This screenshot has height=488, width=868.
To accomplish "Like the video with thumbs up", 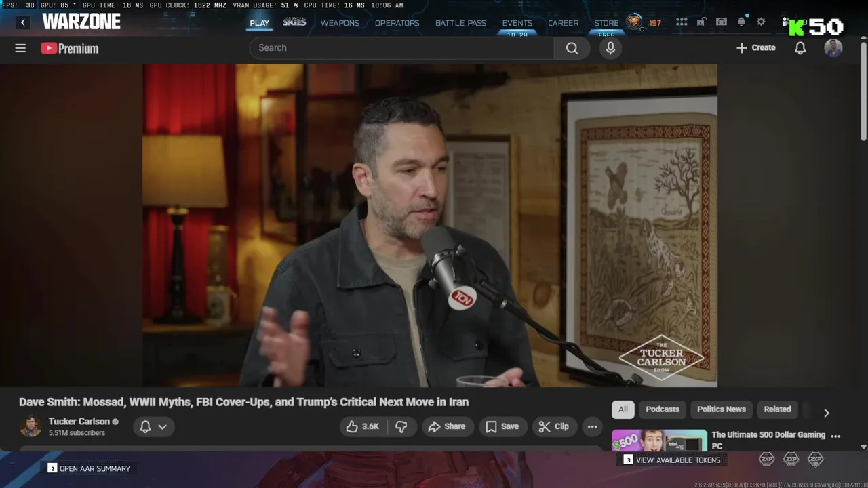I will click(x=362, y=426).
